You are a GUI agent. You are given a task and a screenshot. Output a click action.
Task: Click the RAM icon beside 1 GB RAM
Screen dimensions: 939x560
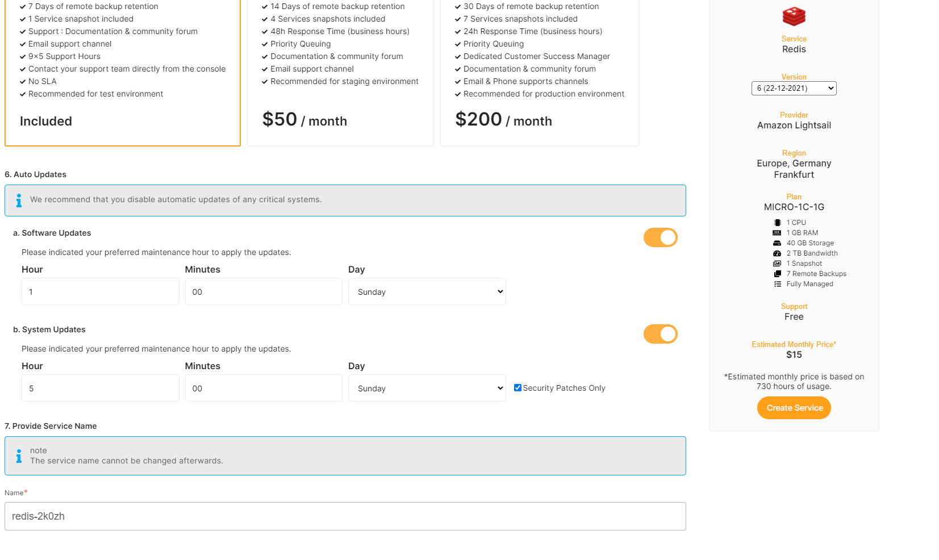[777, 233]
